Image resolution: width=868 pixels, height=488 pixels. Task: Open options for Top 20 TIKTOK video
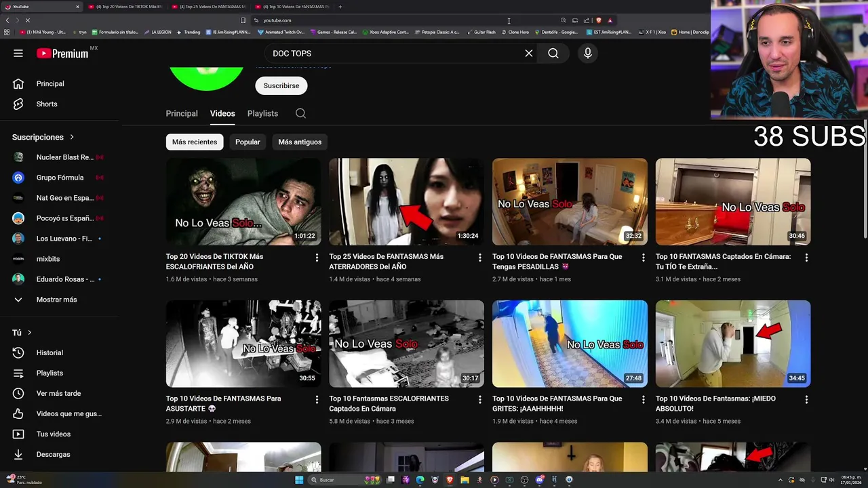(317, 258)
